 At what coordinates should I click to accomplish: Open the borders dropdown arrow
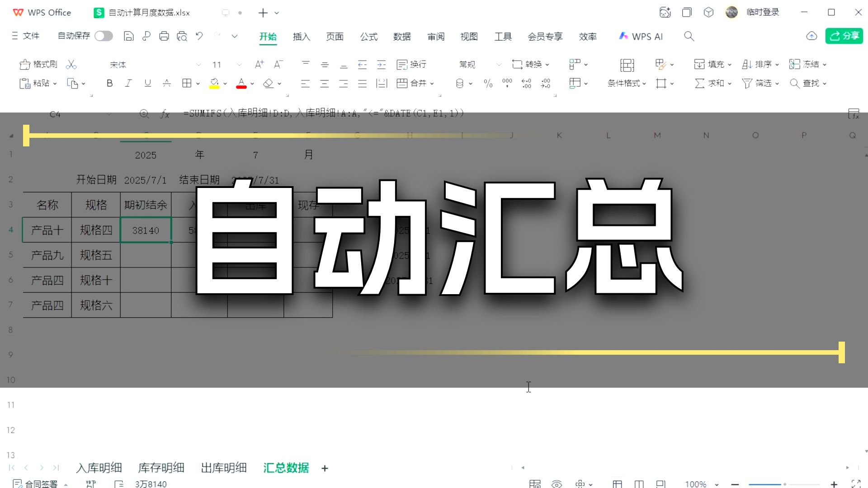pyautogui.click(x=198, y=84)
